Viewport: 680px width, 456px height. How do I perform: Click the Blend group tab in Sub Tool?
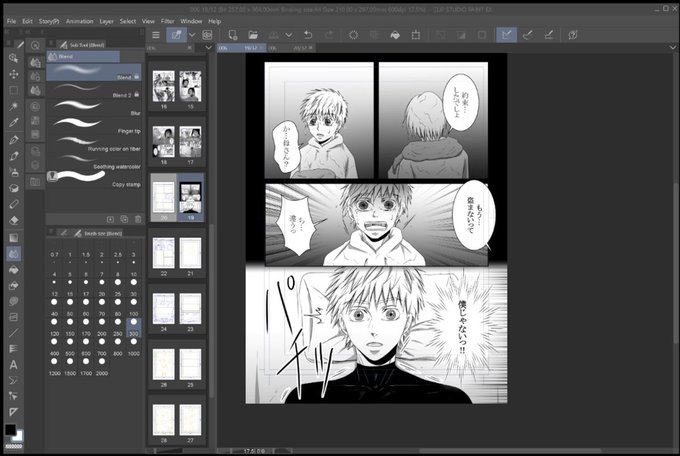coord(83,56)
